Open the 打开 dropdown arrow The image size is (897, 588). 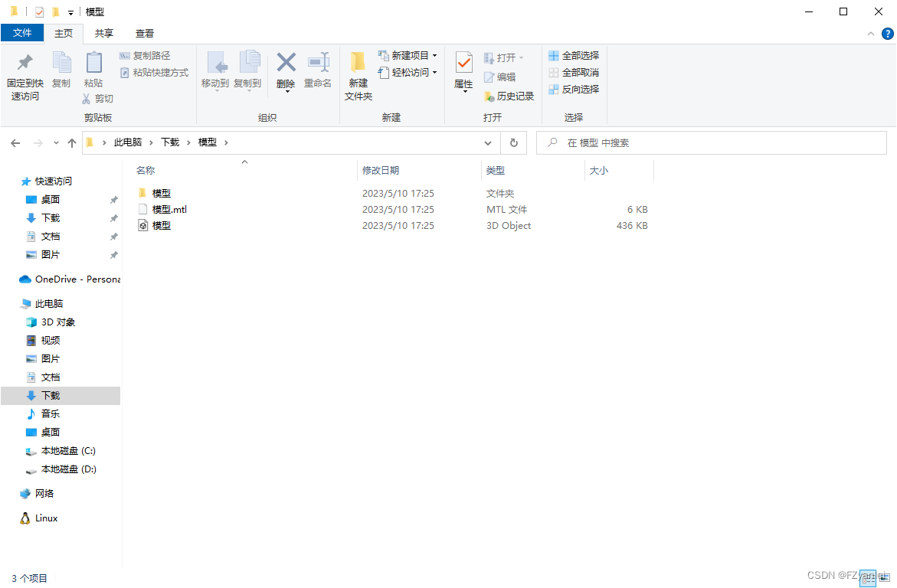519,57
